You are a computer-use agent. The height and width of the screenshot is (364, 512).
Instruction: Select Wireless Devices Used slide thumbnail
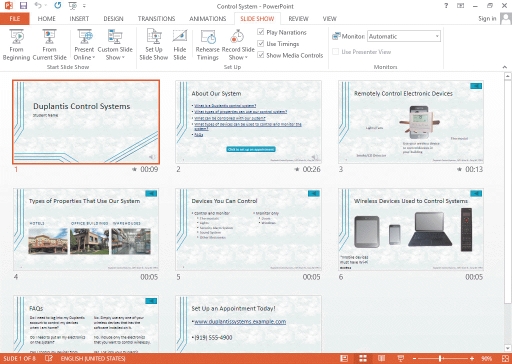[411, 229]
